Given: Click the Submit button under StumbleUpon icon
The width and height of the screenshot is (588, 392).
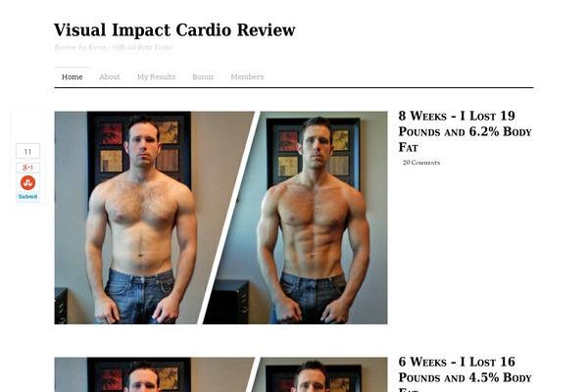Looking at the screenshot, I should pyautogui.click(x=27, y=197).
